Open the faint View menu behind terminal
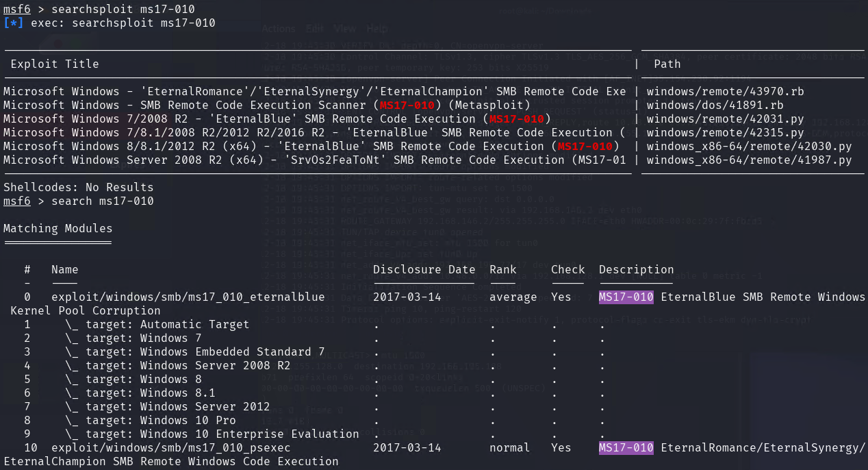 coord(345,29)
